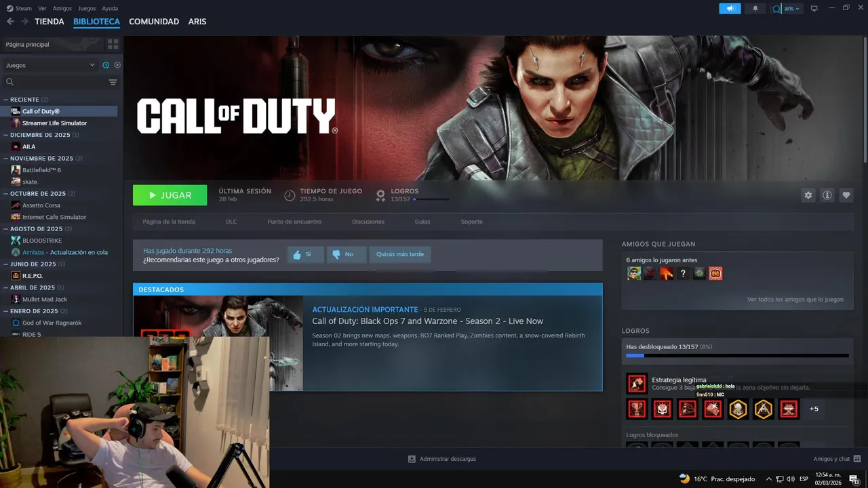Click Quizás más tarde button
This screenshot has height=488, width=868.
coord(400,255)
